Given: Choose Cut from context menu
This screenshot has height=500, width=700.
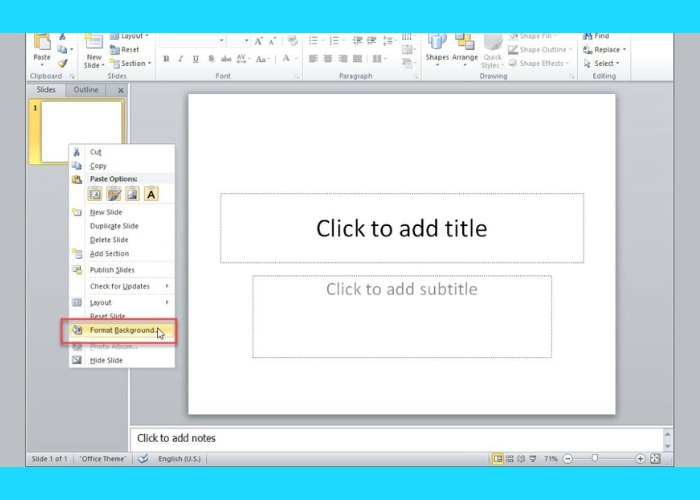Looking at the screenshot, I should click(x=122, y=152).
